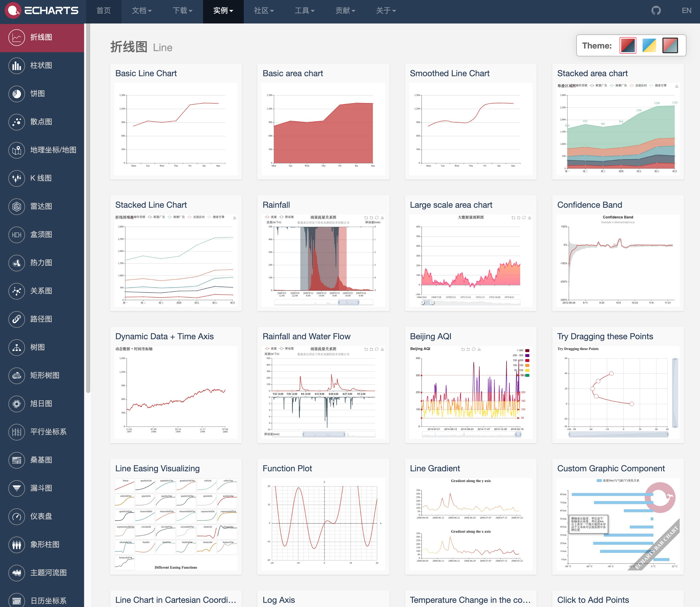Expand the 社区 dropdown menu
The width and height of the screenshot is (700, 607).
[x=264, y=11]
